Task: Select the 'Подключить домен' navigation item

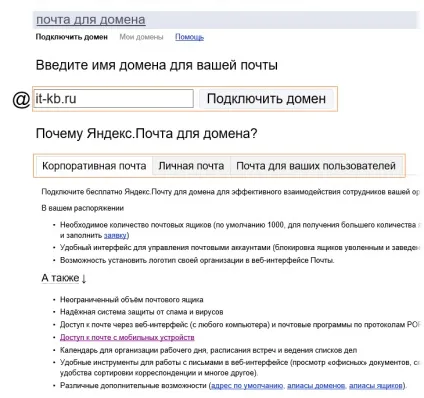Action: point(72,37)
